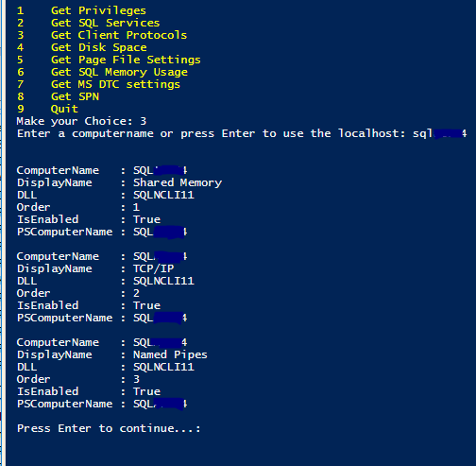Click IsEnabled "True" under Named Pipes

146,391
